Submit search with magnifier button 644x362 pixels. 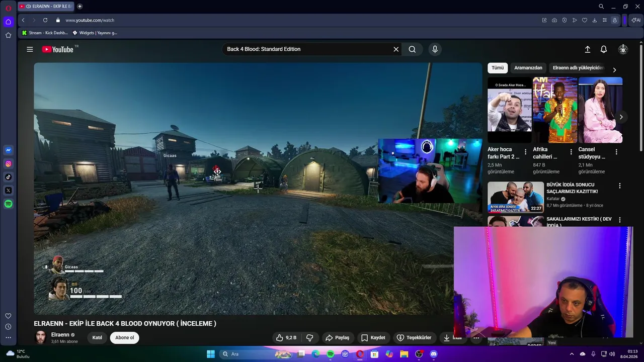tap(412, 49)
